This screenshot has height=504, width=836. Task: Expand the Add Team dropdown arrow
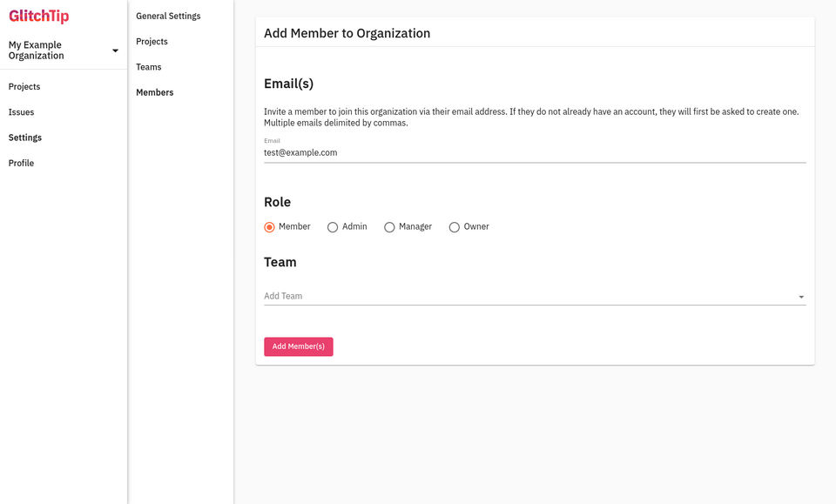pos(801,297)
